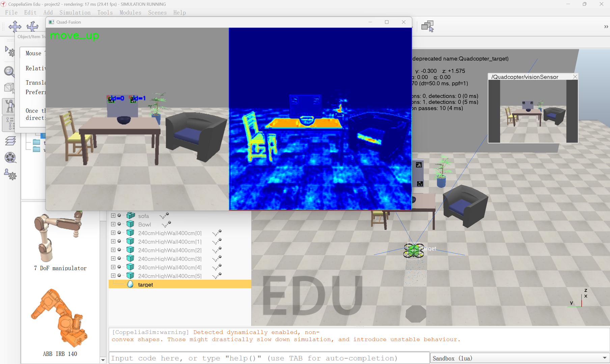The image size is (610, 364).
Task: Select the object/item shift tool
Action: coord(15,26)
